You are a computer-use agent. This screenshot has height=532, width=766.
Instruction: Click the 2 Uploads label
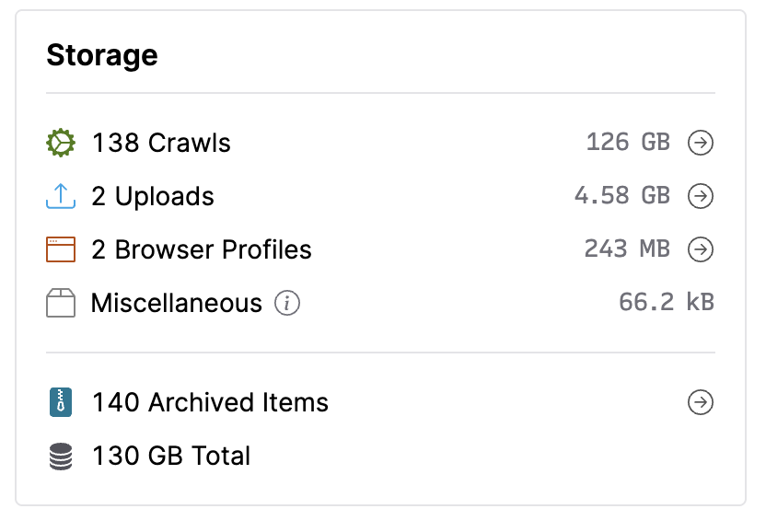coord(153,197)
